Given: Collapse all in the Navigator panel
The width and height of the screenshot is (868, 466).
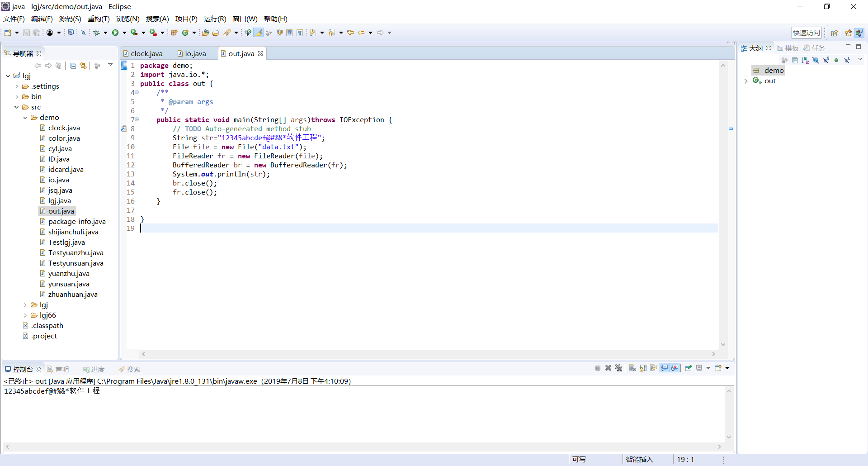Looking at the screenshot, I should click(73, 66).
